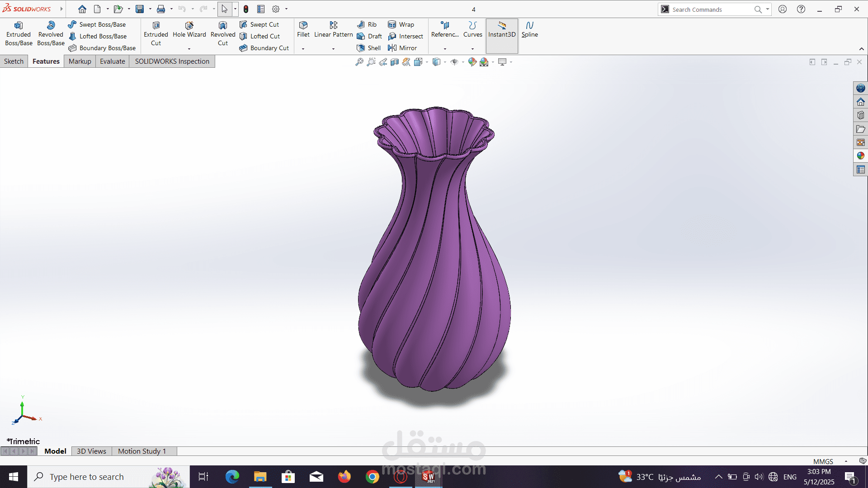
Task: Expand the Apply Scene dropdown arrow
Action: point(493,62)
